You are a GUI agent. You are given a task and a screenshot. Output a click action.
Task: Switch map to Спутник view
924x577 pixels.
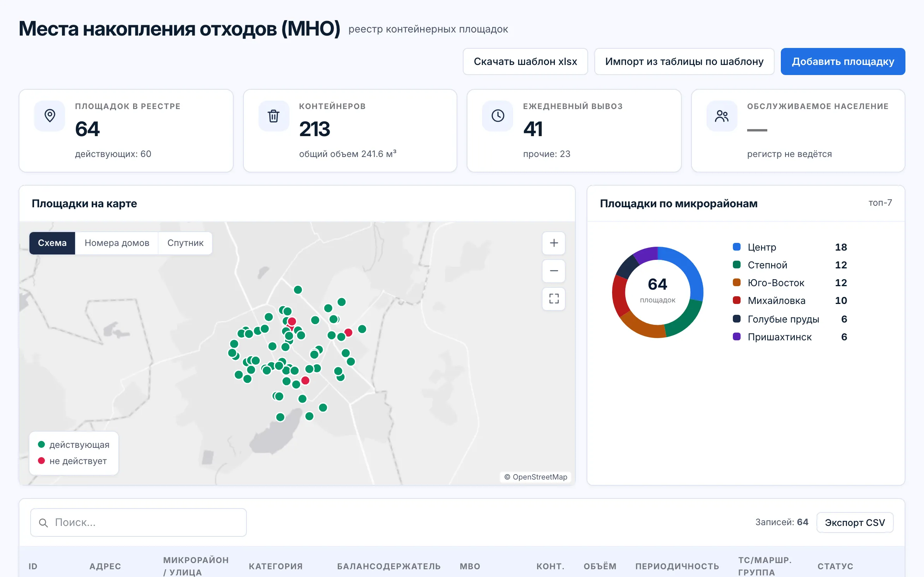[x=185, y=243]
